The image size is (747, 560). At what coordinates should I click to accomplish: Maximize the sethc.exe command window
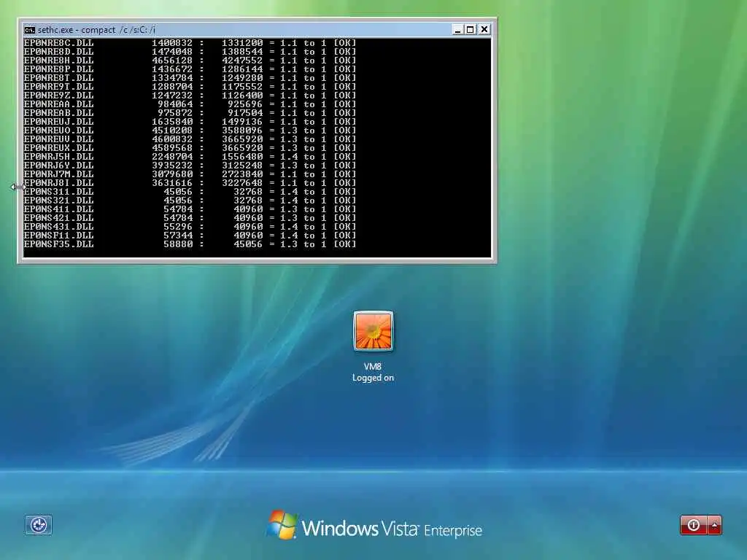point(471,29)
